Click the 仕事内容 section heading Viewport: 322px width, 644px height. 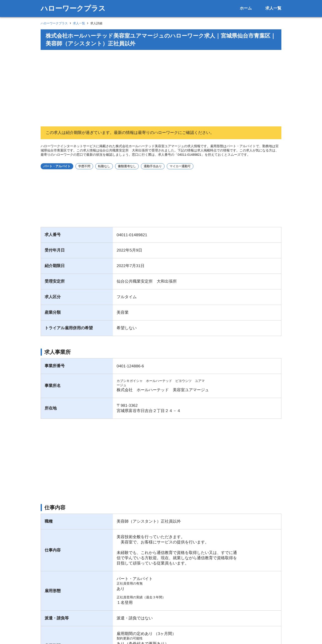(x=55, y=508)
